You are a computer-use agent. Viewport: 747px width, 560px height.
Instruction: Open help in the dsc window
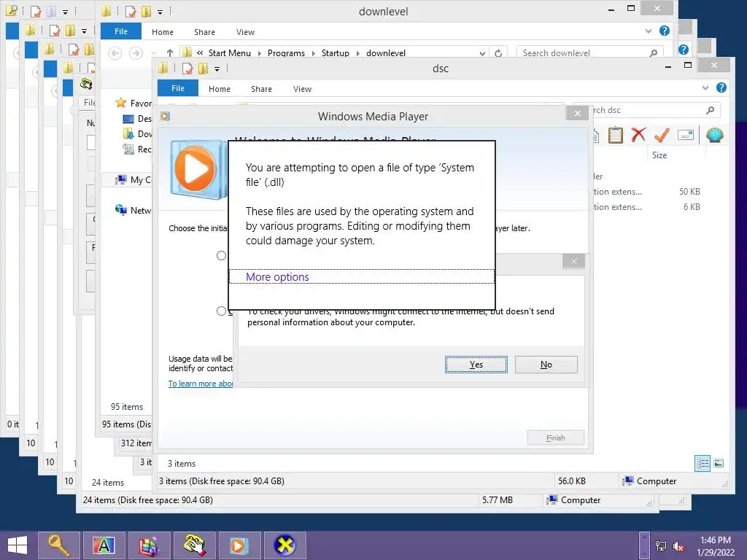point(721,87)
